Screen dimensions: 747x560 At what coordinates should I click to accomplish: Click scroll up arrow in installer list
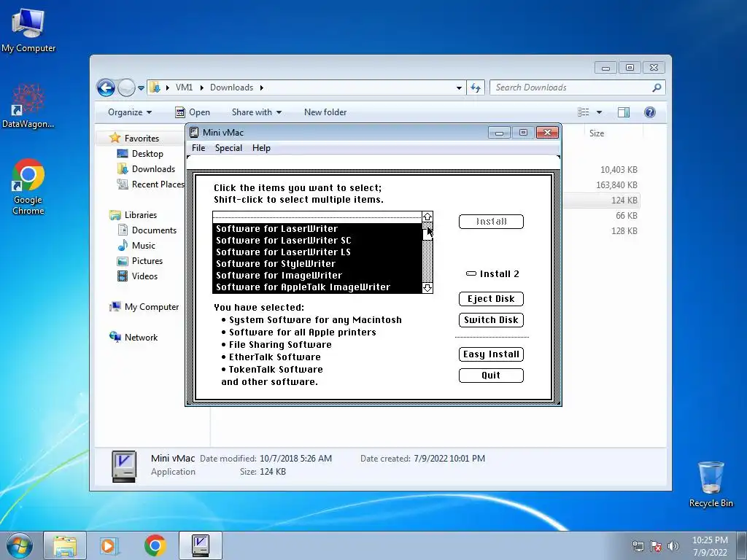click(x=427, y=217)
